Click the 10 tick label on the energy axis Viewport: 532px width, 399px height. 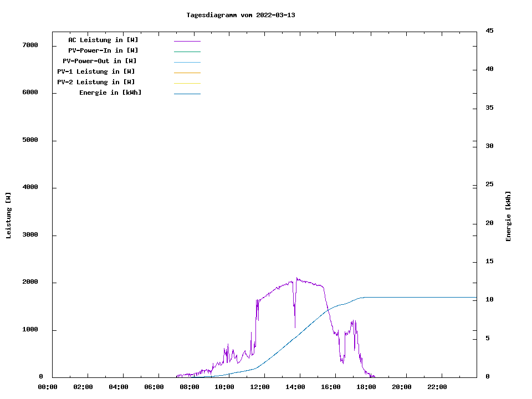tap(489, 299)
